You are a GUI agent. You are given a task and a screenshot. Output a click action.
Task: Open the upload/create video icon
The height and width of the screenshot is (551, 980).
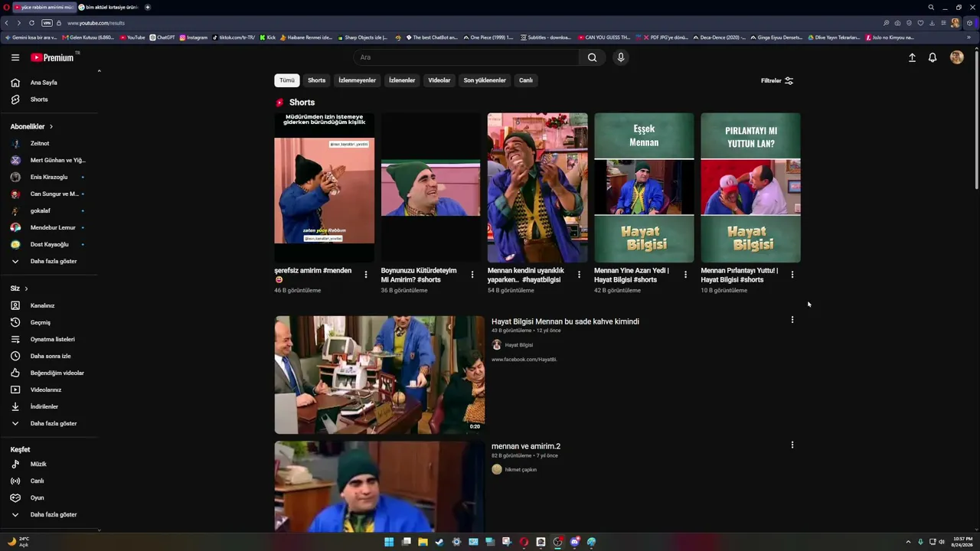click(x=912, y=57)
